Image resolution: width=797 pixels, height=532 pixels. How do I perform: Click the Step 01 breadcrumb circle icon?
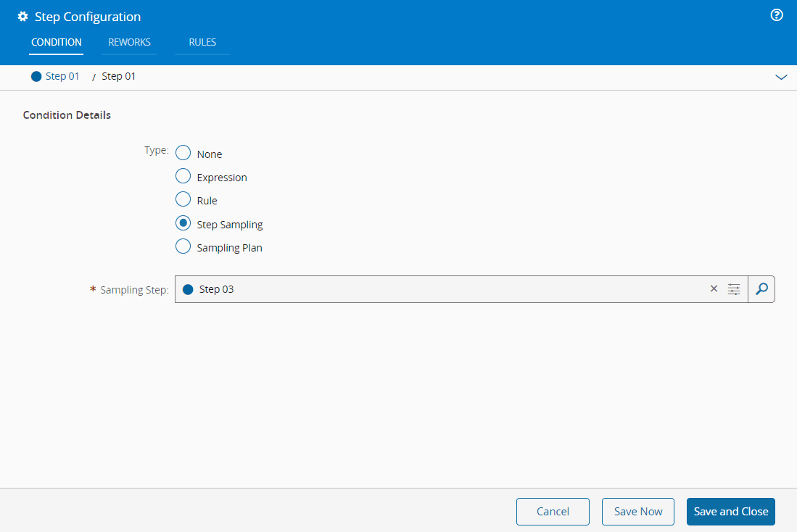(x=36, y=76)
